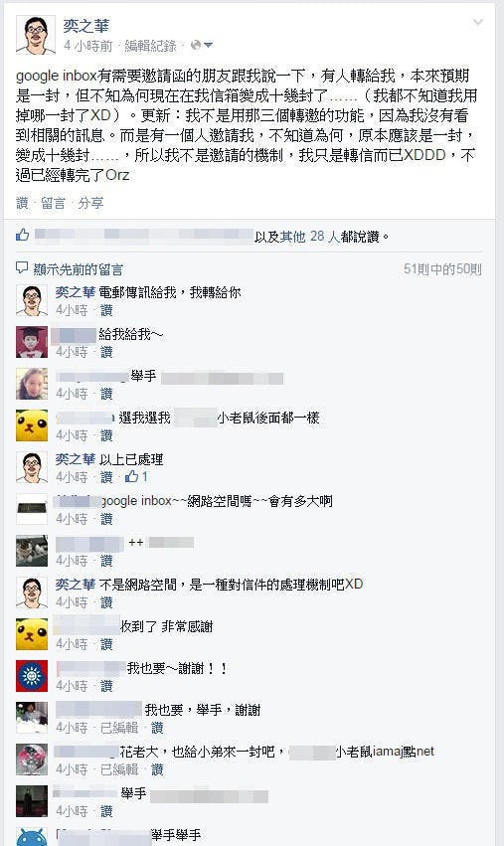Open 奕之華 profile name in post header
504x846 pixels.
pyautogui.click(x=86, y=26)
